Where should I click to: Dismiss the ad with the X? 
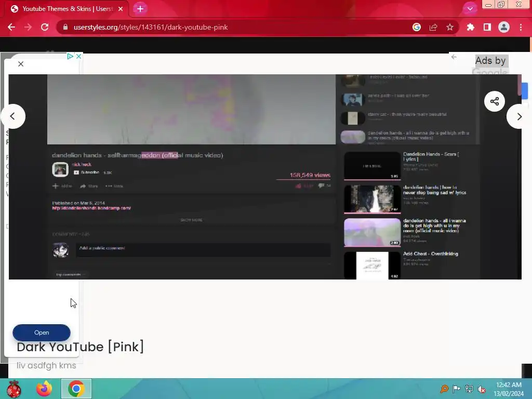click(21, 64)
